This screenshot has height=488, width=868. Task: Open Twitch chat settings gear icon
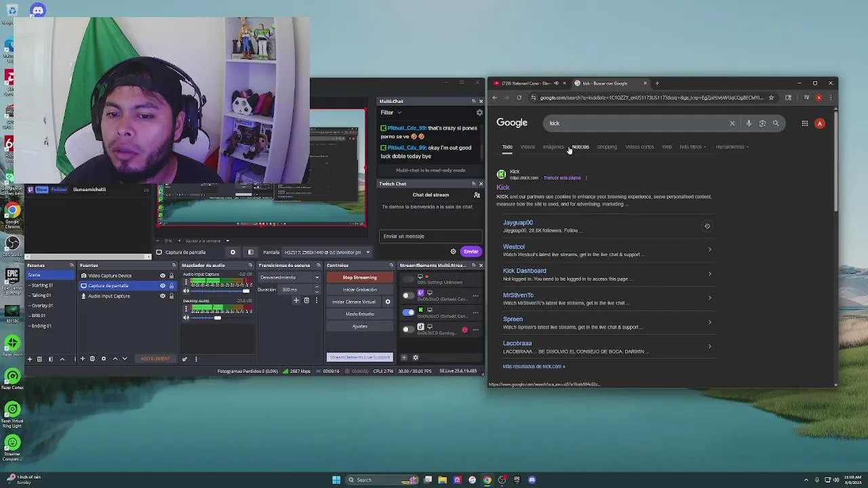453,251
